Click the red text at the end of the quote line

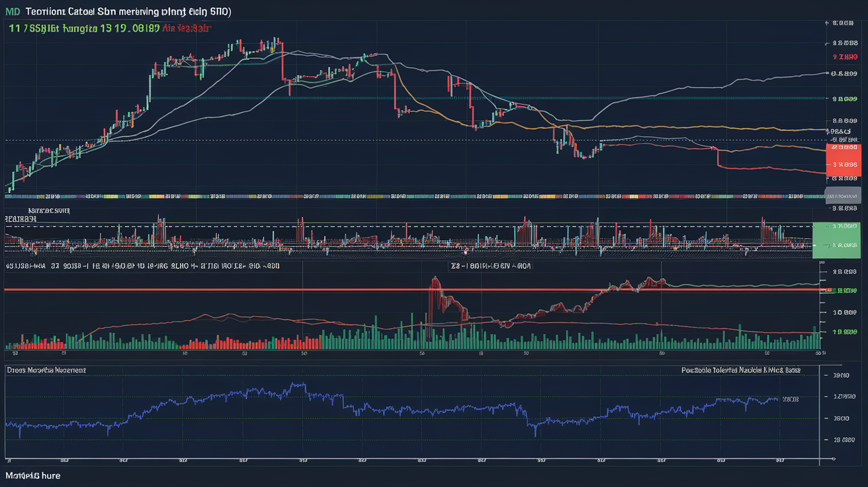tap(186, 29)
